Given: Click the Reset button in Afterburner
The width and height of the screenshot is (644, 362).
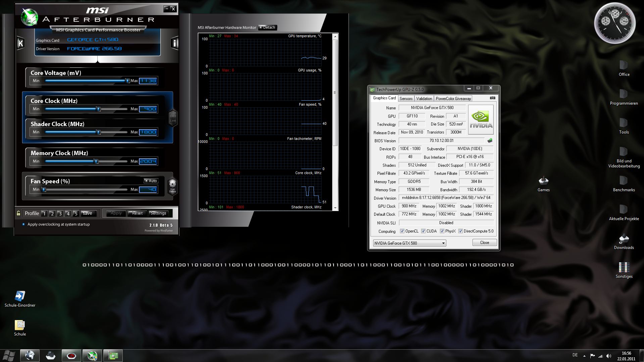Looking at the screenshot, I should click(137, 213).
